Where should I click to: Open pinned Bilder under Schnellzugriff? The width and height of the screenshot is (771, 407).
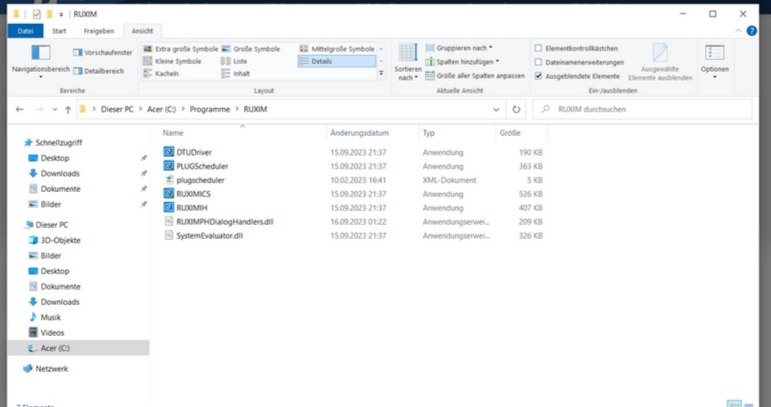51,204
